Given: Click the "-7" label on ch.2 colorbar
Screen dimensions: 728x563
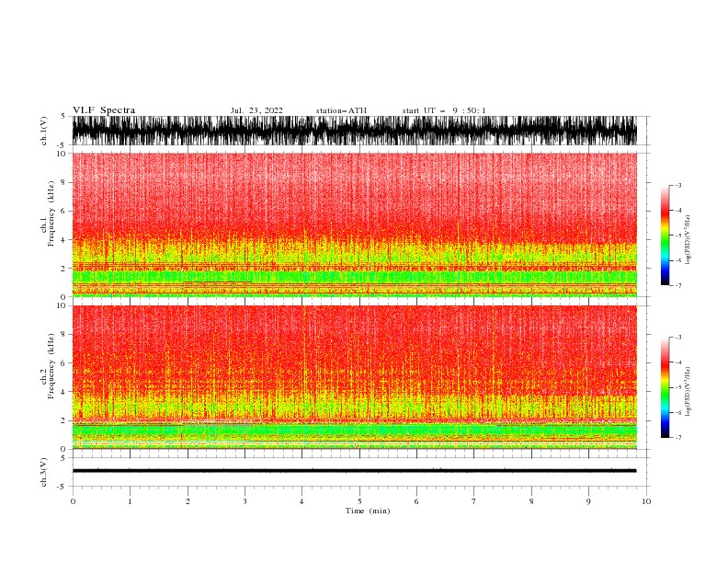Looking at the screenshot, I should click(677, 437).
